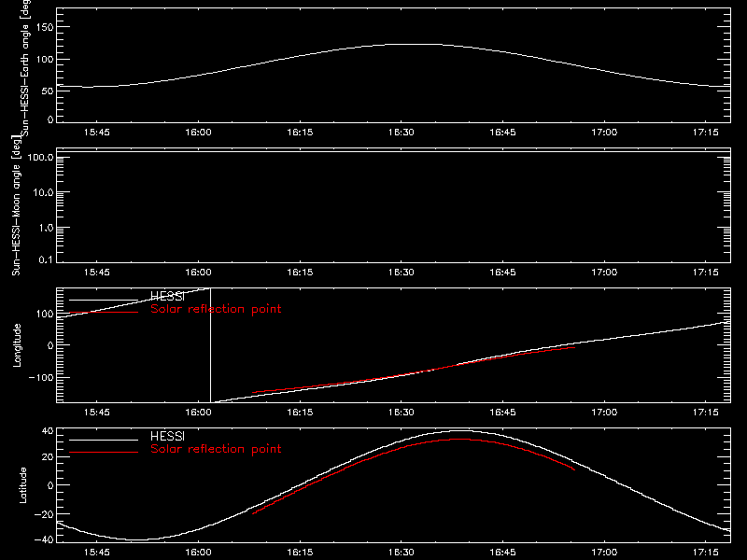Click the 15:45 time label under Earth angle plot

click(x=97, y=133)
